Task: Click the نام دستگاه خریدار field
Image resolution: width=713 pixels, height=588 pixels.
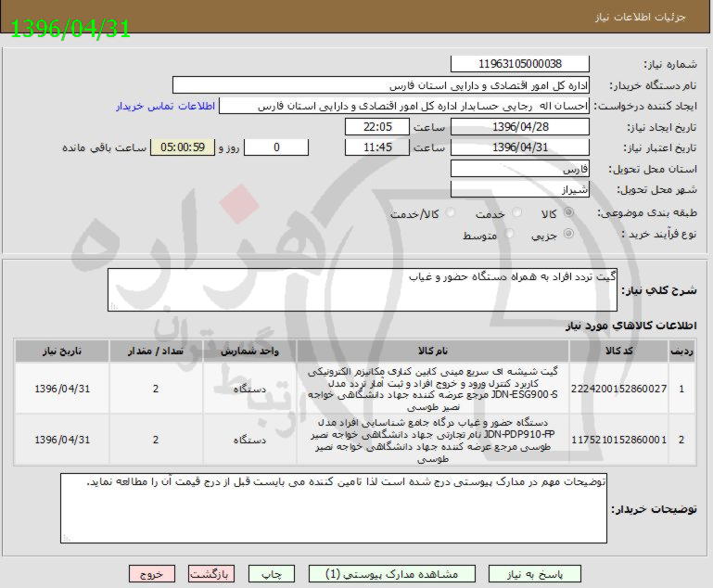Action: pos(381,85)
